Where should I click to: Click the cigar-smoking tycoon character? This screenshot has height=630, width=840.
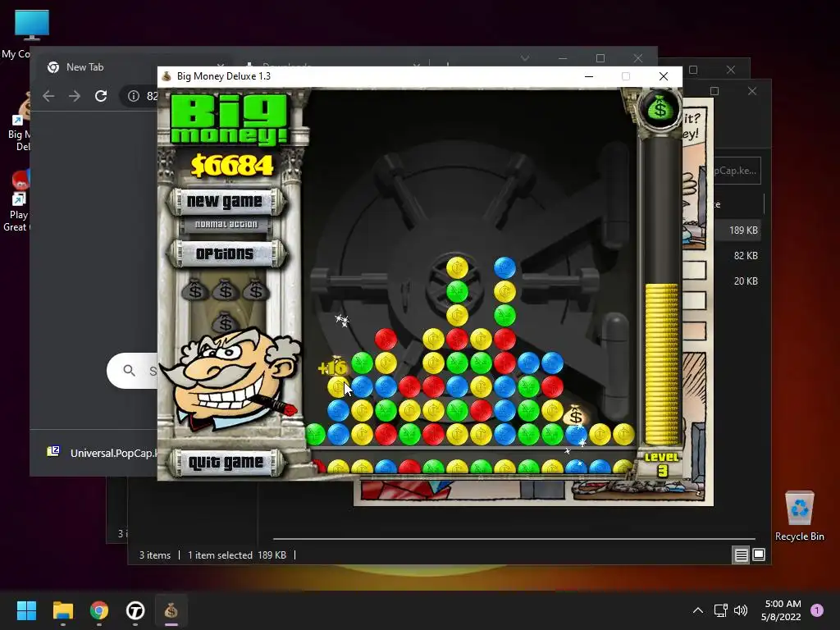231,379
